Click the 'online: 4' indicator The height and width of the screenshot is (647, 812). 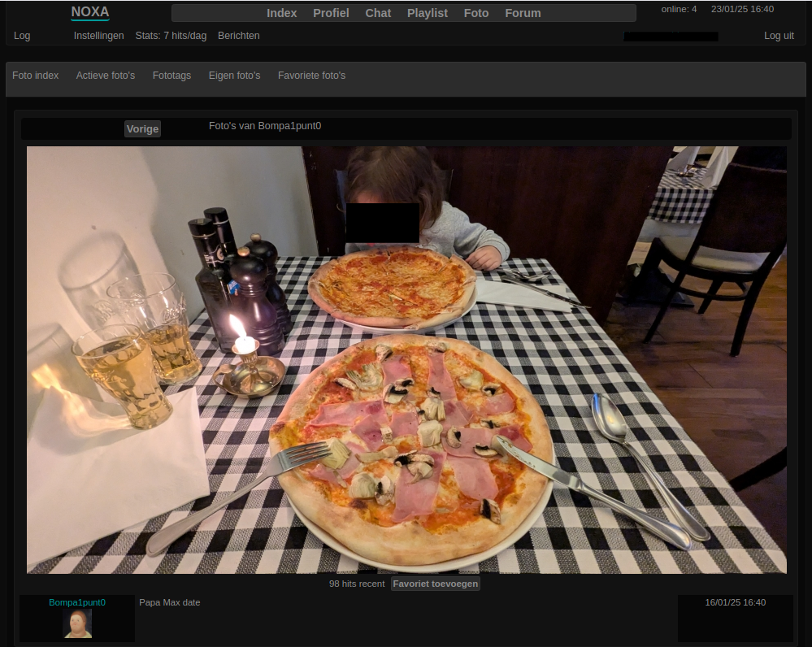(x=679, y=9)
